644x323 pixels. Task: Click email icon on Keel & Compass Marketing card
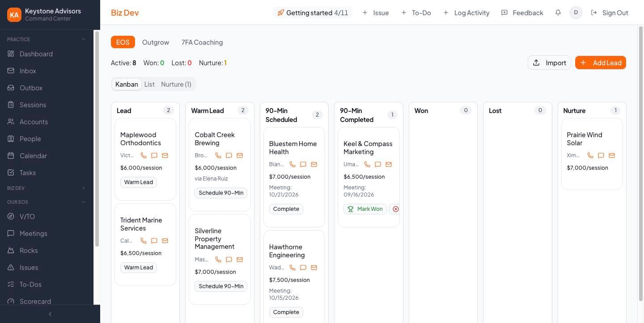389,164
